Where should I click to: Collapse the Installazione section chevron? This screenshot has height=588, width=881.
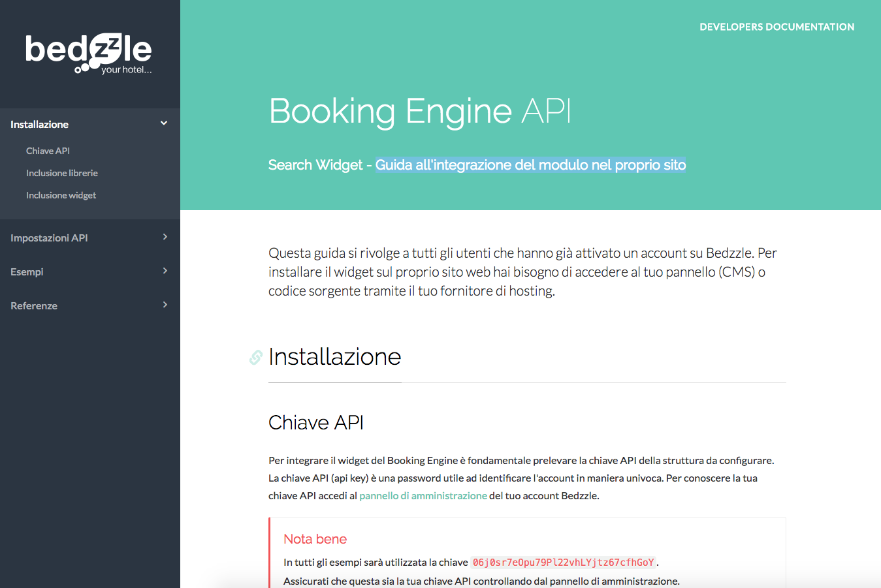pos(164,123)
